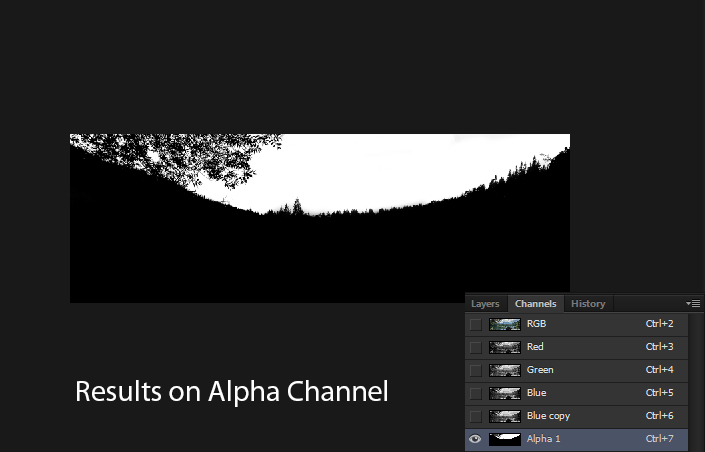Show the RGB channel visibility box
This screenshot has height=452, width=705.
[x=475, y=324]
